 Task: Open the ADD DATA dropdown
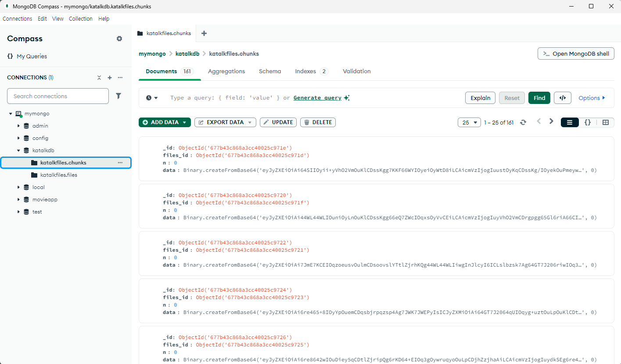click(165, 122)
